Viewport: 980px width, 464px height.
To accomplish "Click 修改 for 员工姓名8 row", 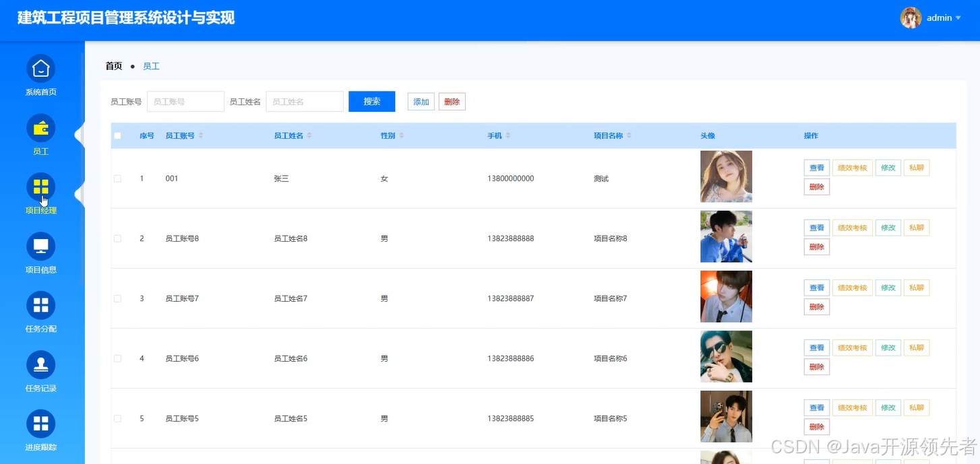I will click(x=888, y=228).
